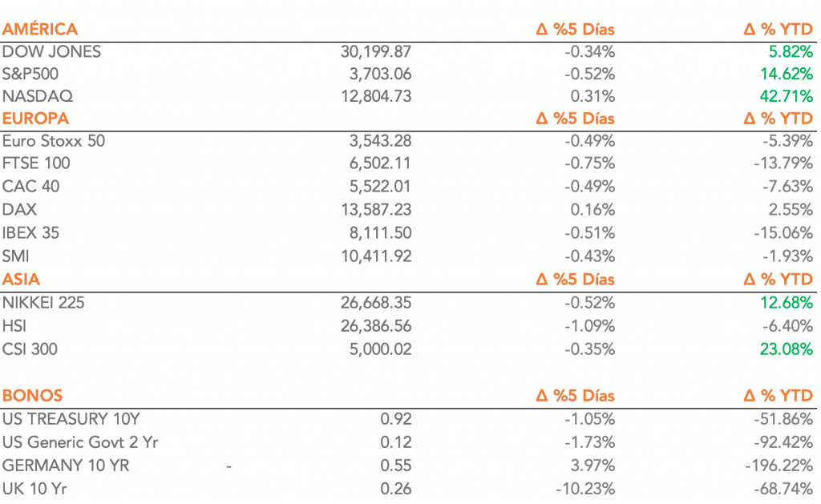Click HSI five-day change -1.09%
The image size is (821, 504).
[588, 326]
